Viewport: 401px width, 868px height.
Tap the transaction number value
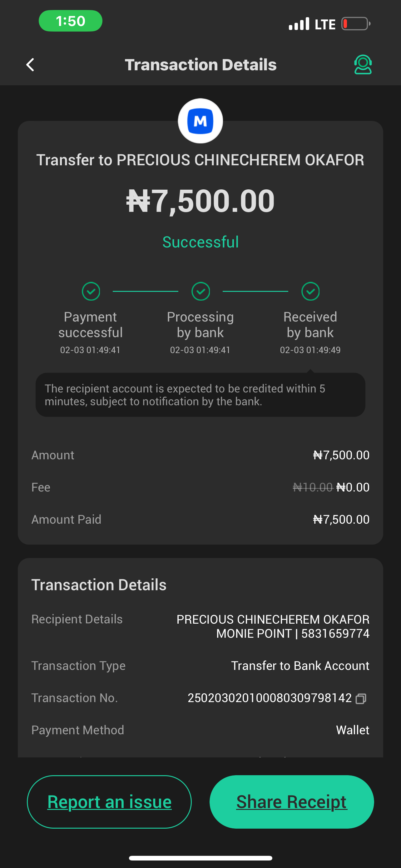269,698
